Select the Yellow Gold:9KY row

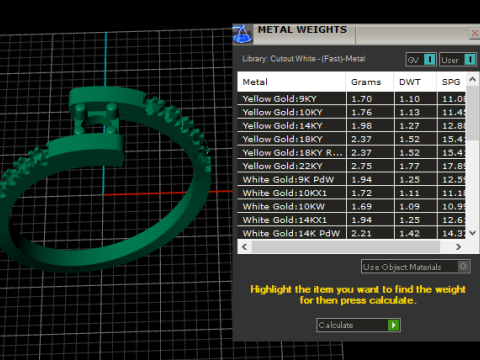pyautogui.click(x=351, y=99)
